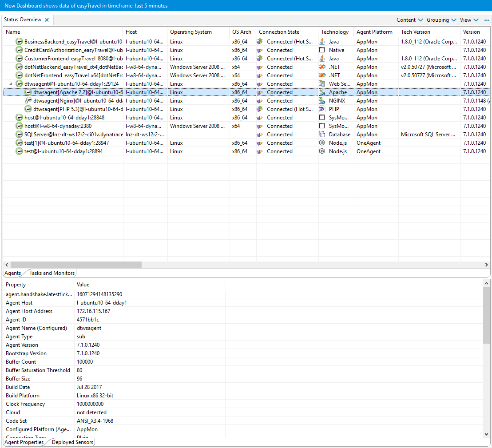Click the properties scrollbar down arrow
The height and width of the screenshot is (448, 492).
486,434
